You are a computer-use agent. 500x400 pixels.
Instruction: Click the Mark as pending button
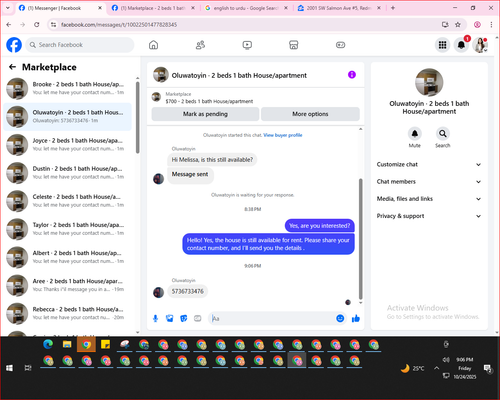(x=205, y=114)
